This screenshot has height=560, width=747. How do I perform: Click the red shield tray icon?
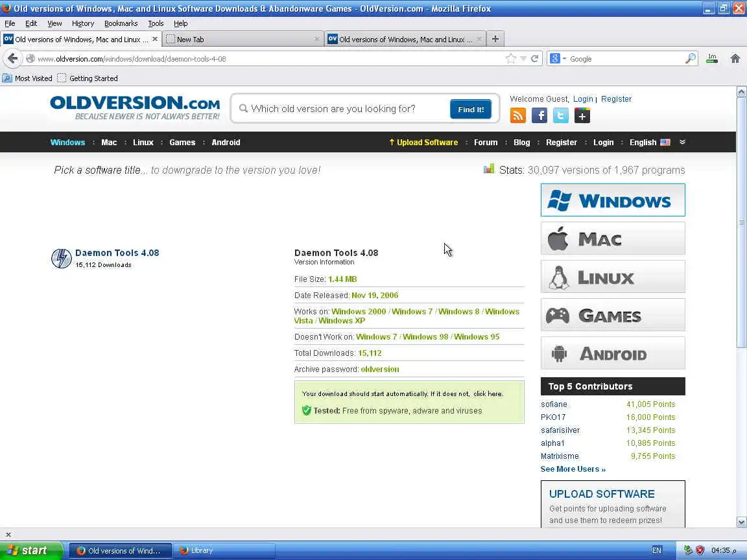(700, 550)
